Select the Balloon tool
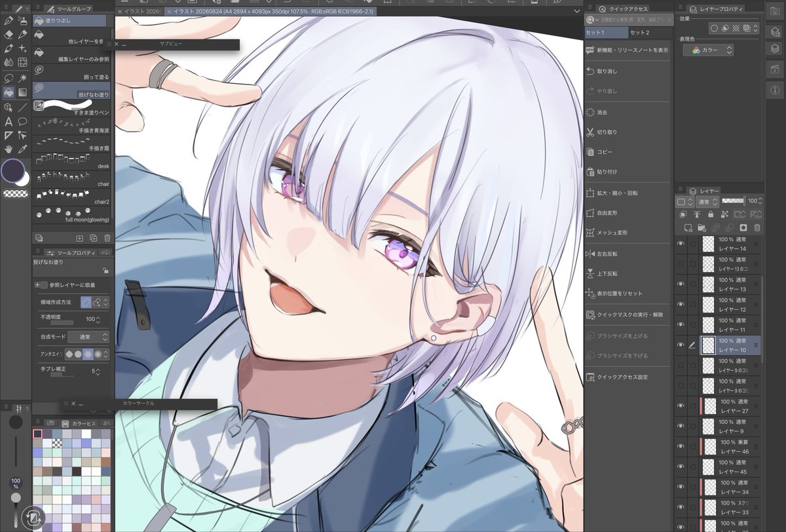 click(22, 121)
